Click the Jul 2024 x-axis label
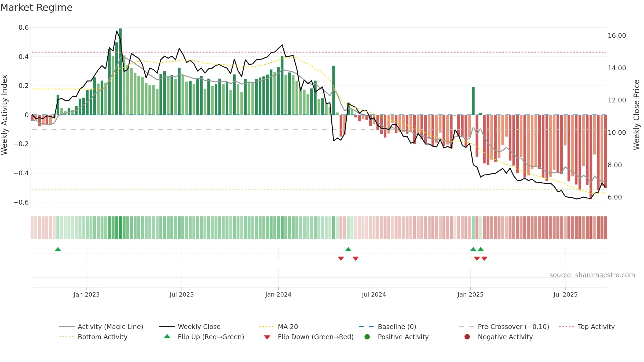Image resolution: width=644 pixels, height=362 pixels. pyautogui.click(x=374, y=295)
